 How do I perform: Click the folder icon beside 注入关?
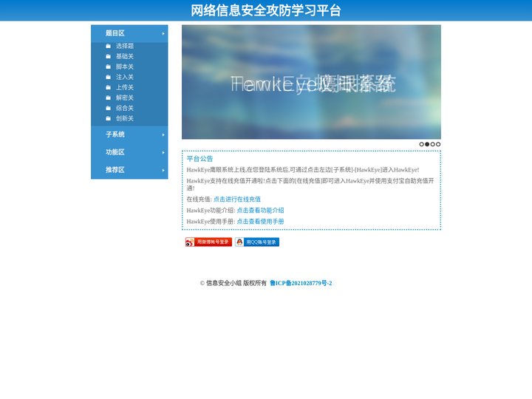pyautogui.click(x=108, y=77)
